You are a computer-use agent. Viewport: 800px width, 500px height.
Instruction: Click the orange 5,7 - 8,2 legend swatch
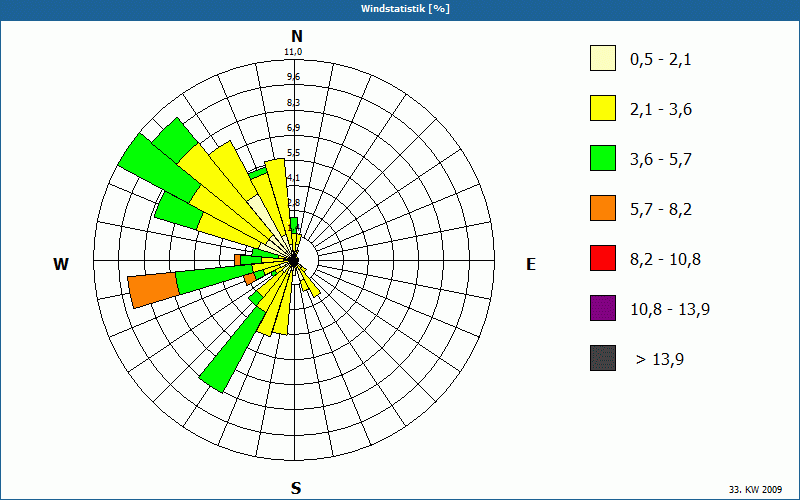603,208
